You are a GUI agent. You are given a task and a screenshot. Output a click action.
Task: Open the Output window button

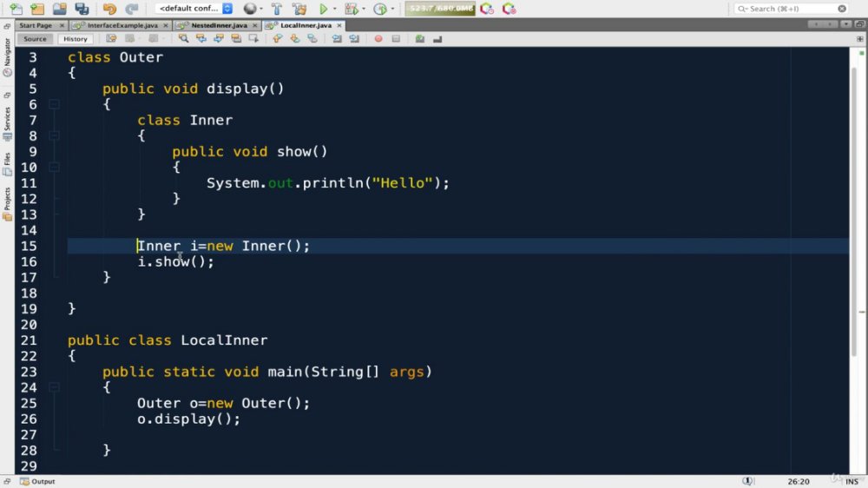coord(37,481)
